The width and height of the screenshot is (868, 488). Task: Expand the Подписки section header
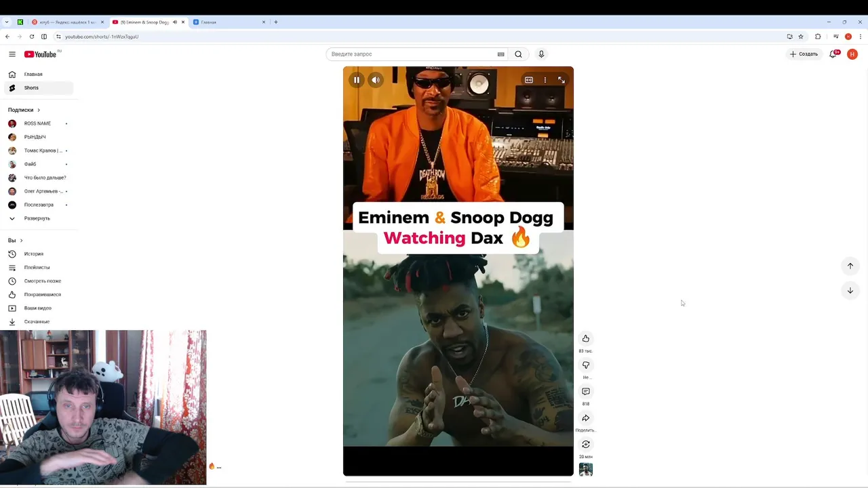pyautogui.click(x=24, y=110)
